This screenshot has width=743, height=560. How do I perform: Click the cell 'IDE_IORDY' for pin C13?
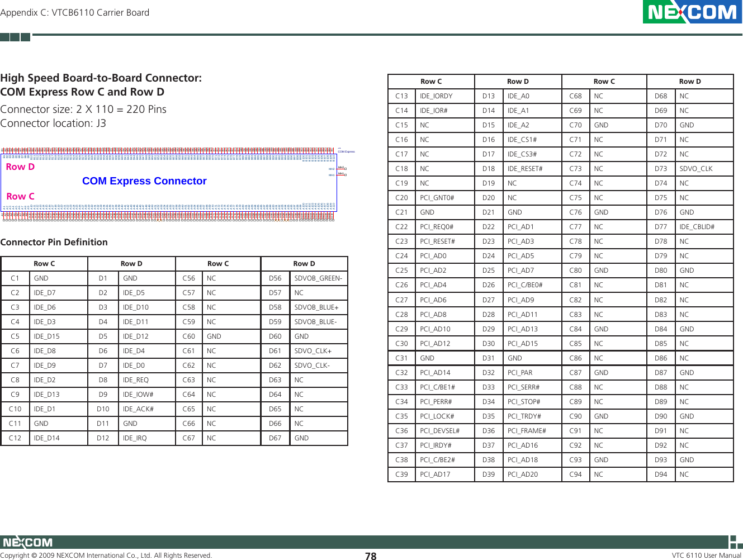[x=444, y=96]
